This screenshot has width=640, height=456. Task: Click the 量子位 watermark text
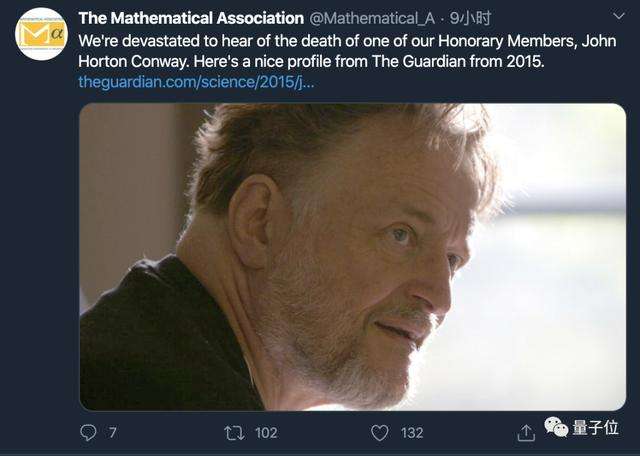point(596,428)
